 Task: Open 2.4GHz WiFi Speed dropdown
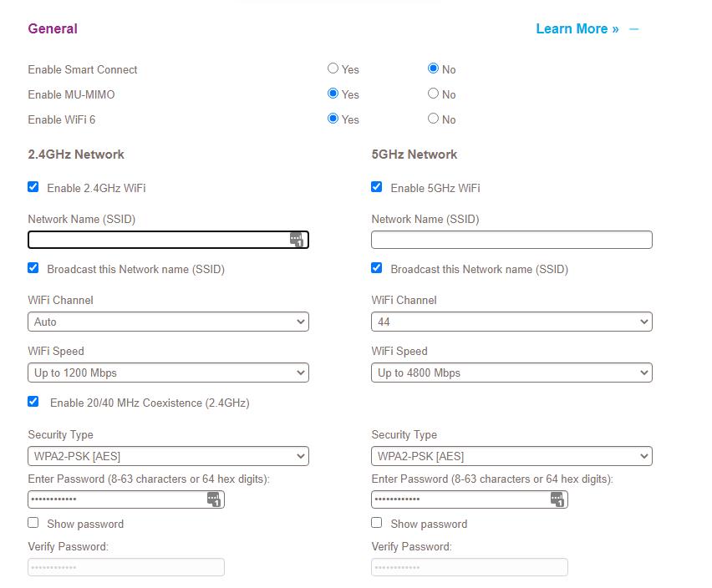click(168, 373)
